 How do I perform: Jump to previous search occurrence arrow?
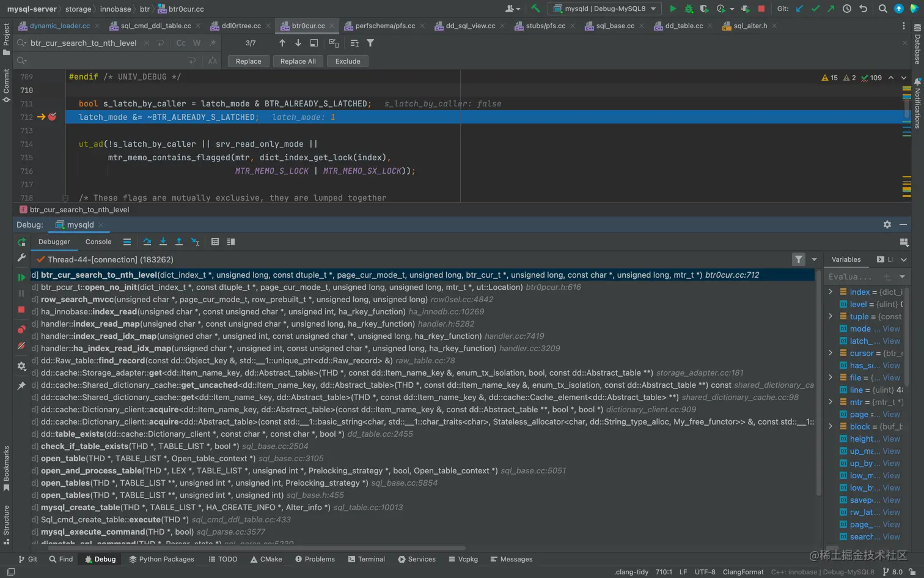point(282,43)
